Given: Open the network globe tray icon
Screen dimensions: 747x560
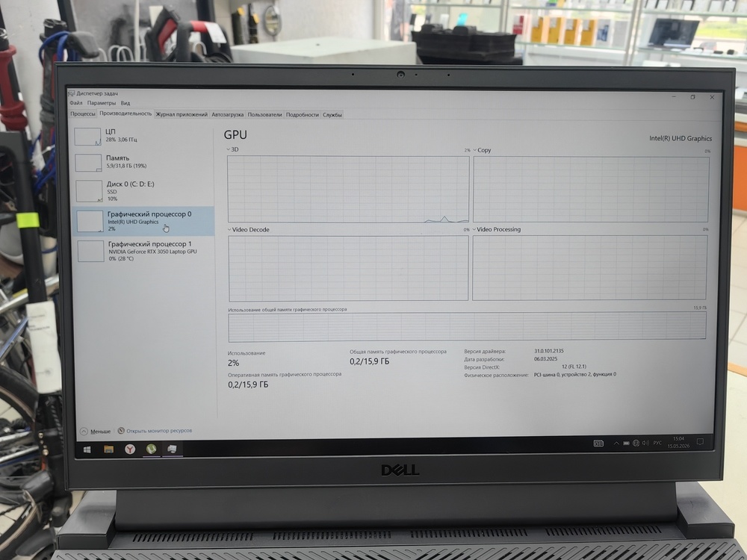Looking at the screenshot, I should point(636,443).
